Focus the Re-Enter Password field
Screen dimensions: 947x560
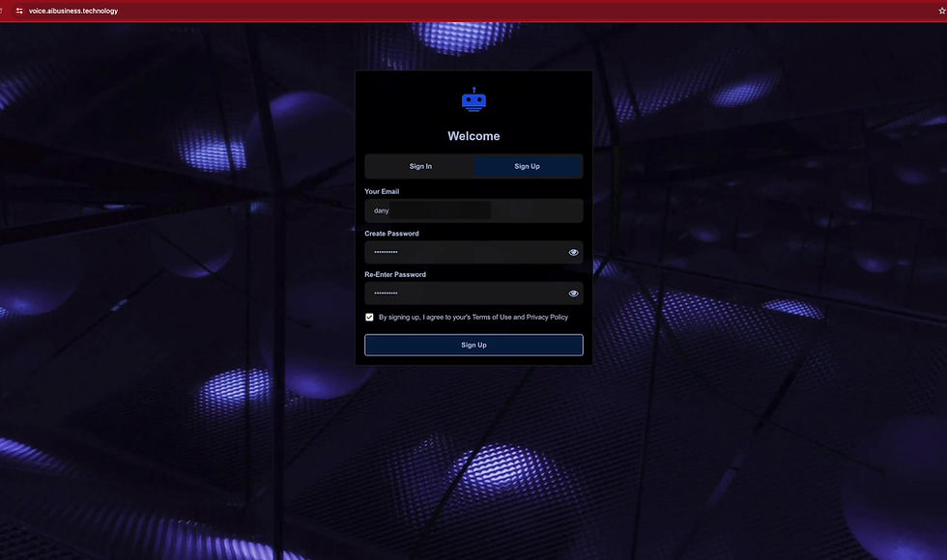473,294
